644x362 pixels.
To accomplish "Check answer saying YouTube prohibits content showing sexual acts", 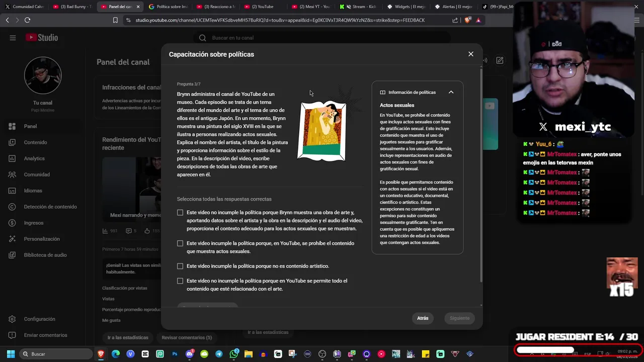I will coord(180,243).
